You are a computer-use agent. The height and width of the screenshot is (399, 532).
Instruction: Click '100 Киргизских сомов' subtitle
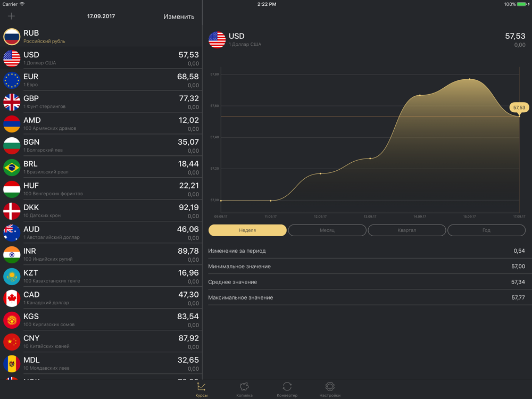pyautogui.click(x=49, y=325)
